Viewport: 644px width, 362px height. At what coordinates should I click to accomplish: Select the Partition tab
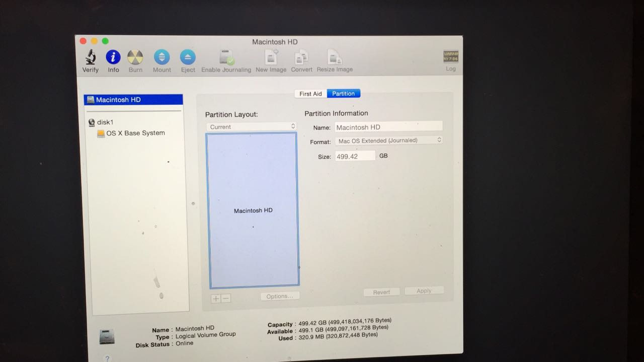[x=344, y=93]
